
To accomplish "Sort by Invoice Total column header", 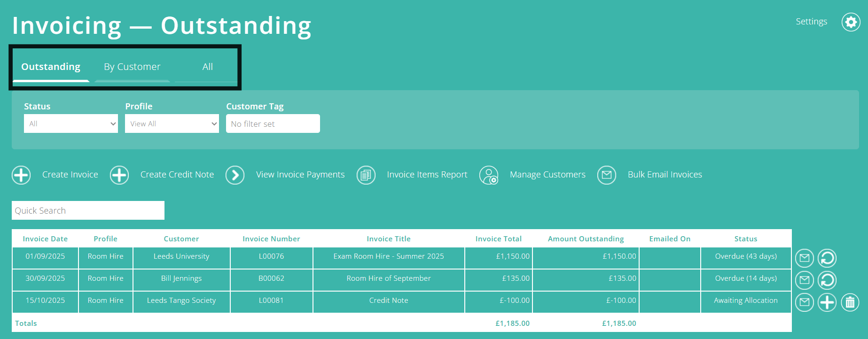I will tap(499, 239).
